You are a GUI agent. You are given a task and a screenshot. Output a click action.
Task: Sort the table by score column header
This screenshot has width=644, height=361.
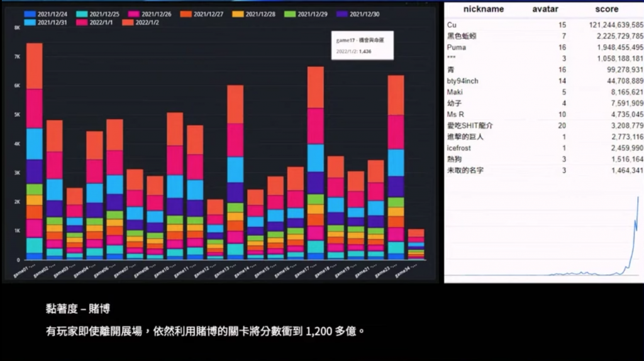(x=607, y=9)
